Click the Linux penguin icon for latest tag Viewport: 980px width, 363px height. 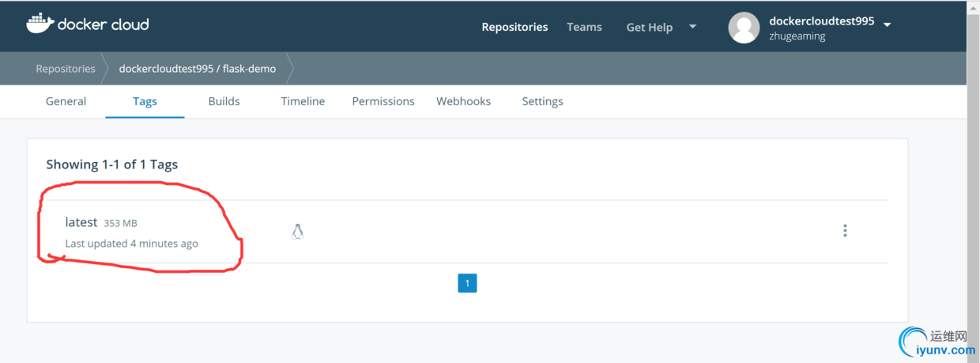297,232
